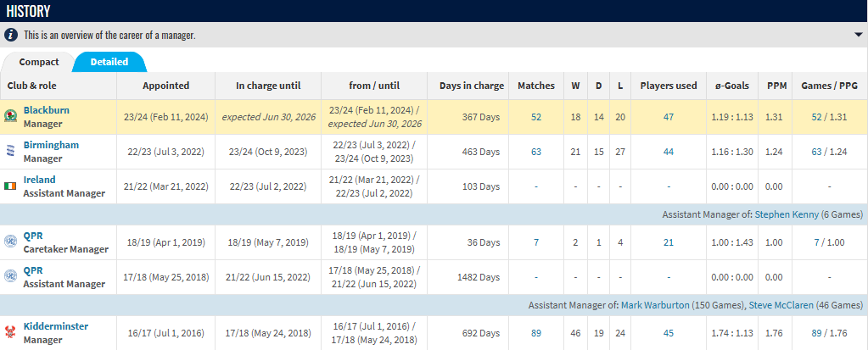Click the In charge until column header

pyautogui.click(x=268, y=86)
